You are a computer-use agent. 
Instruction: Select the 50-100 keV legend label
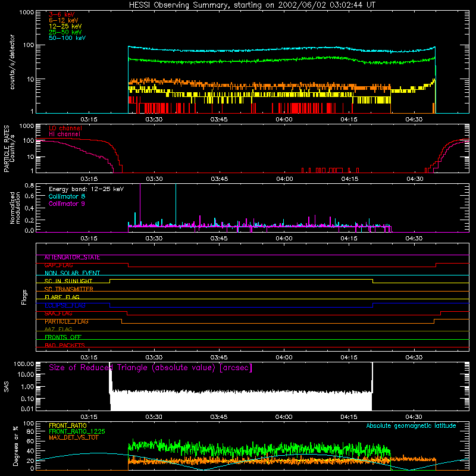coord(67,38)
